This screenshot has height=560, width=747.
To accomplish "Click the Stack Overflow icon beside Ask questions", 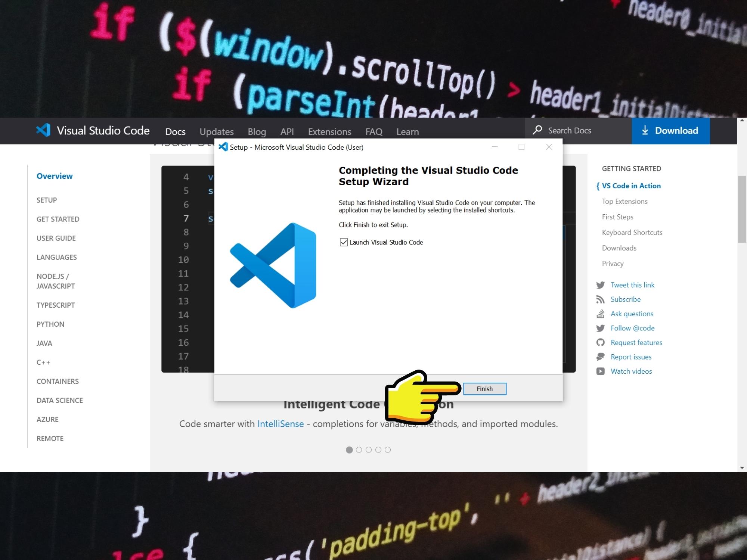I will coord(600,314).
